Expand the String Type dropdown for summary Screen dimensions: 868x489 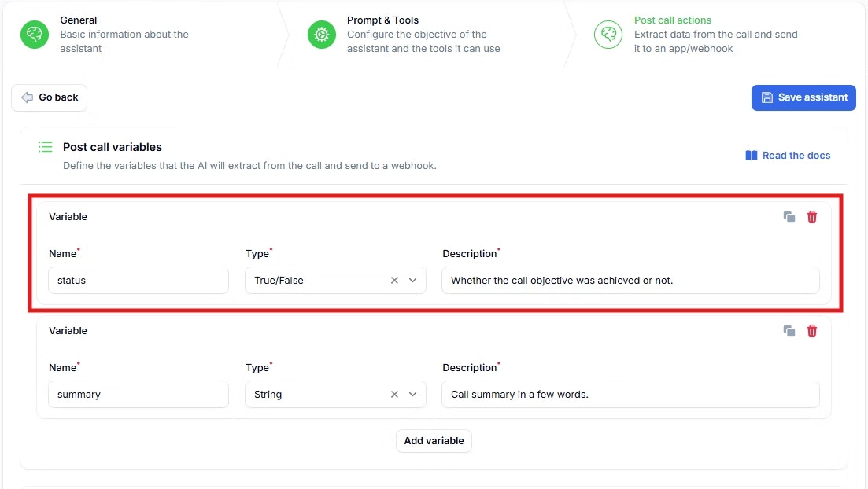pyautogui.click(x=412, y=394)
